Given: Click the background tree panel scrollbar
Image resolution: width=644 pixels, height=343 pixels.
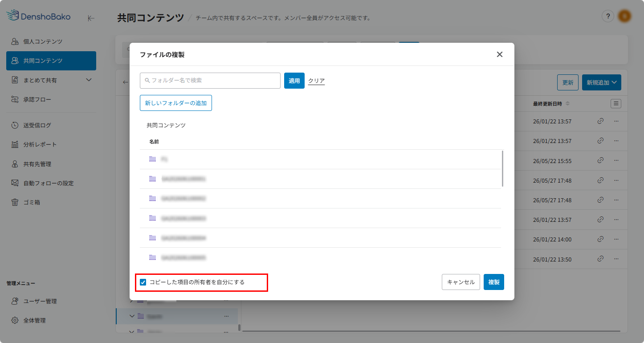Looking at the screenshot, I should point(239,327).
